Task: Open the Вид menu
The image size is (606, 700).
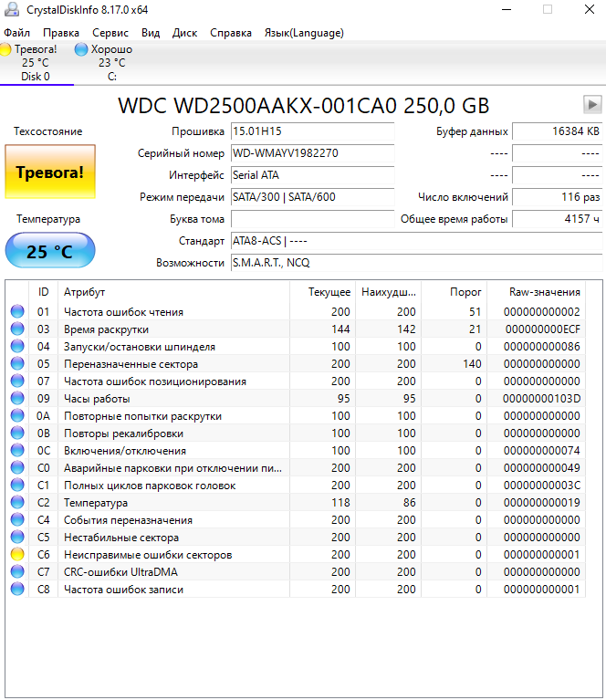Action: (x=151, y=33)
